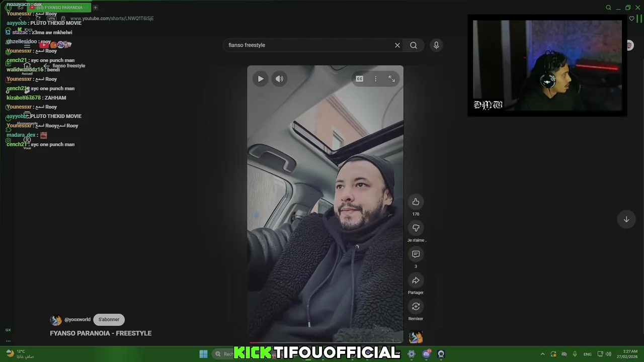Click the youtube.com/shorts address bar

click(112, 19)
